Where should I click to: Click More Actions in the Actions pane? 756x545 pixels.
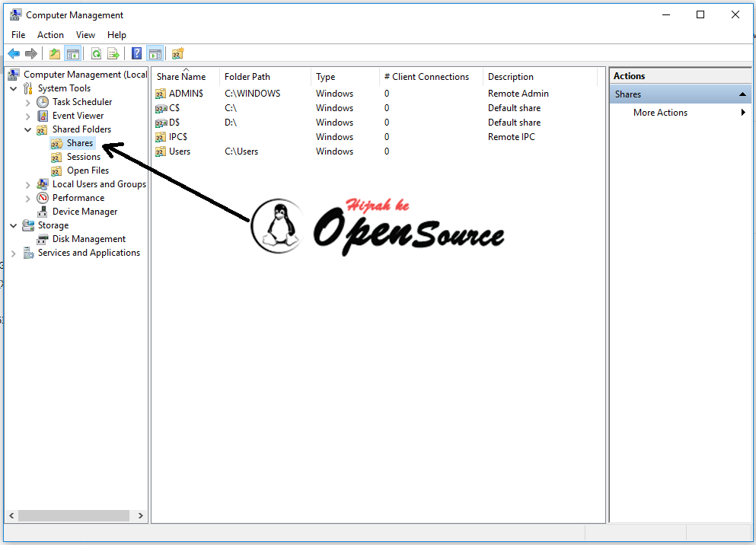660,112
